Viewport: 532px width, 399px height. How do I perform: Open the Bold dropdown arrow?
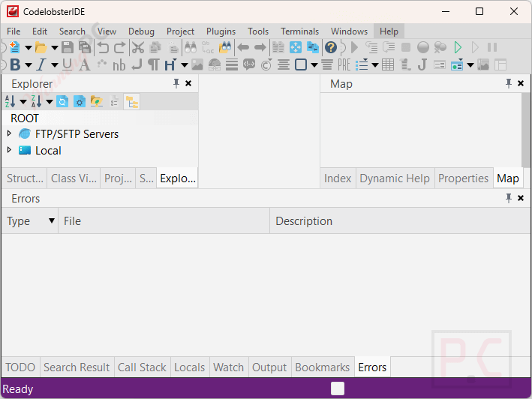29,64
